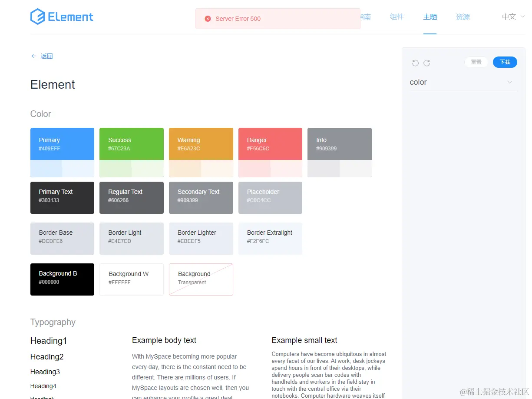The width and height of the screenshot is (532, 399).
Task: Click the Heading1 sample text
Action: [49, 341]
